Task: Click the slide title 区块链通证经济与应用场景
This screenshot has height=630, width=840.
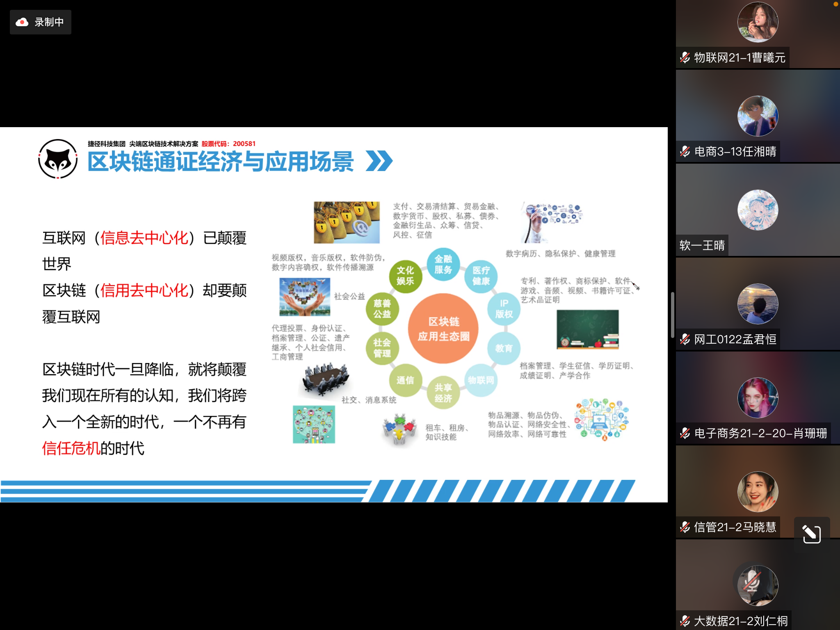Action: (220, 162)
